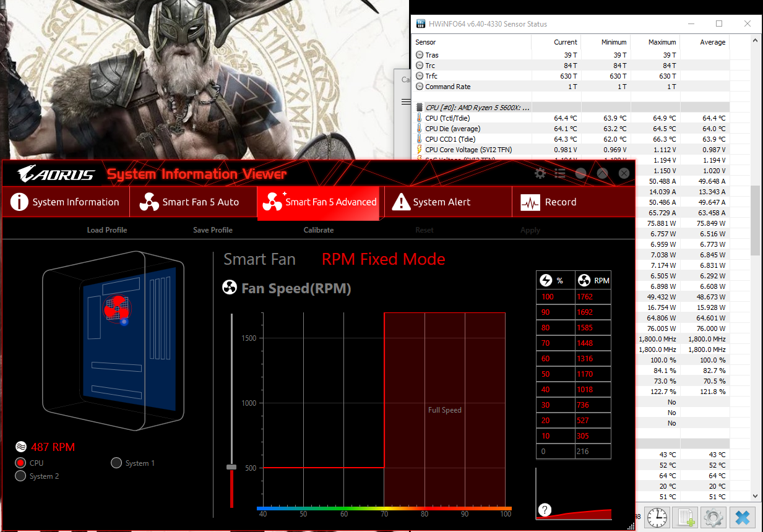
Task: Click the AORUS window corner grip
Action: 631,526
